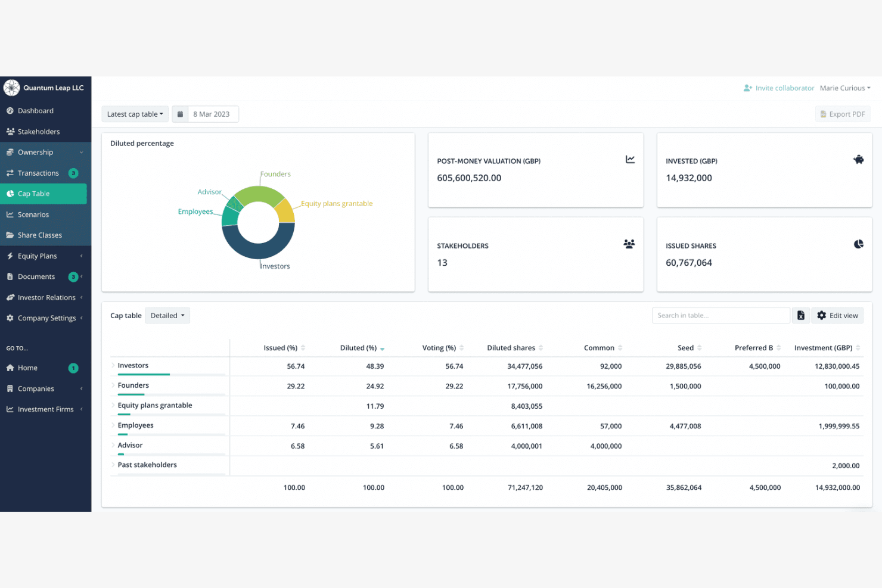Open Scenarios via its chart icon

click(x=10, y=214)
